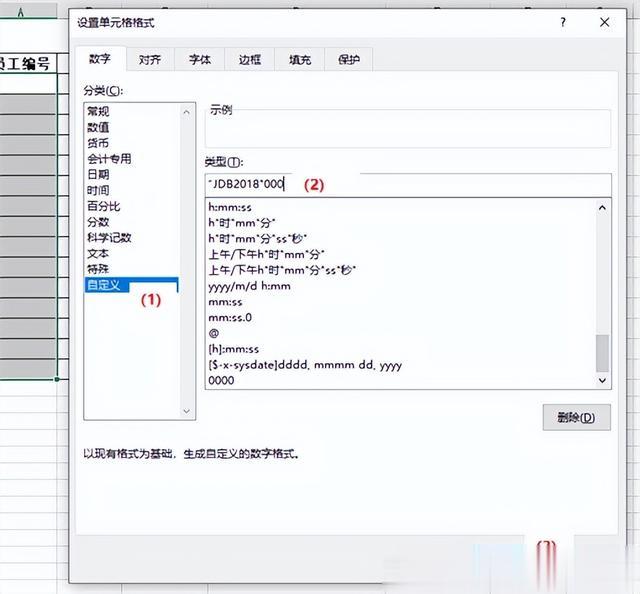The height and width of the screenshot is (594, 640).
Task: Click the type list scrollbar thumb
Action: [602, 353]
